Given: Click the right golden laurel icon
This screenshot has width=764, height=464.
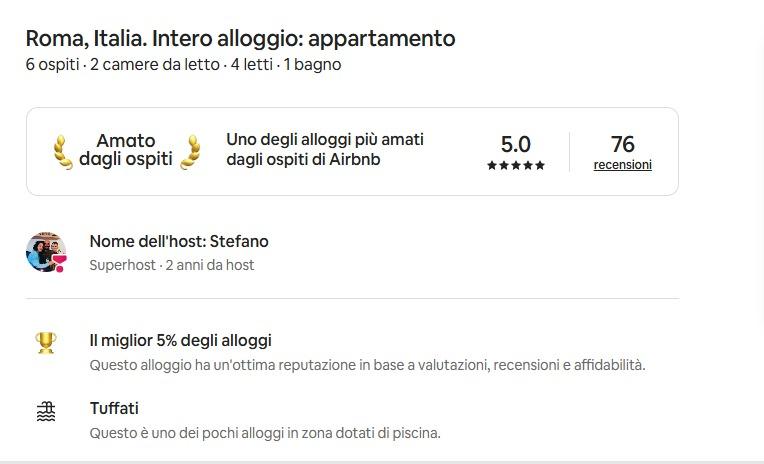Looking at the screenshot, I should tap(190, 152).
